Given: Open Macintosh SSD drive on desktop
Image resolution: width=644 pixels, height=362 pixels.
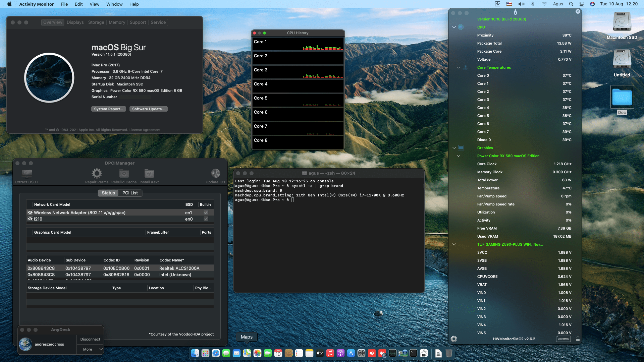Looking at the screenshot, I should (622, 22).
